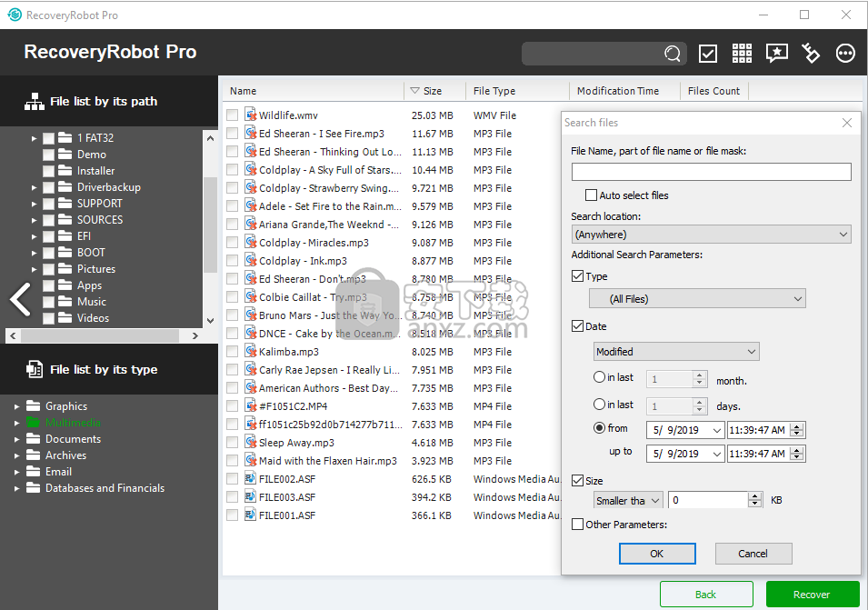This screenshot has width=868, height=610.
Task: Expand the Databases and Financials node
Action: pyautogui.click(x=16, y=488)
